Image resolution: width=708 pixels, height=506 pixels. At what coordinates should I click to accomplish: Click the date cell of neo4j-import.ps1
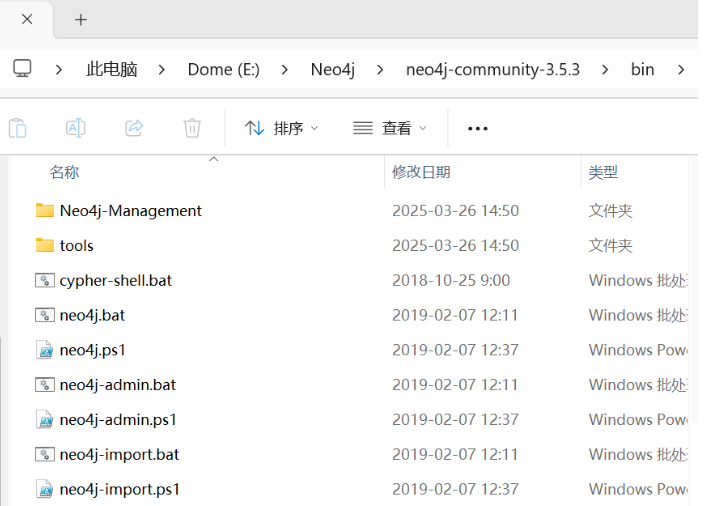(x=455, y=489)
